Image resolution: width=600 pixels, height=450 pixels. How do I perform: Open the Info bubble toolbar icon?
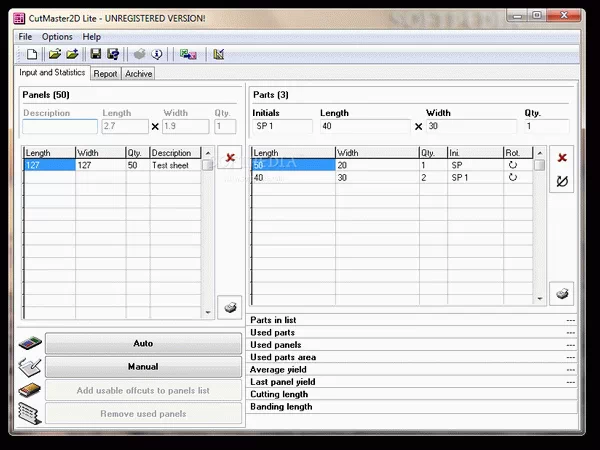[x=157, y=54]
